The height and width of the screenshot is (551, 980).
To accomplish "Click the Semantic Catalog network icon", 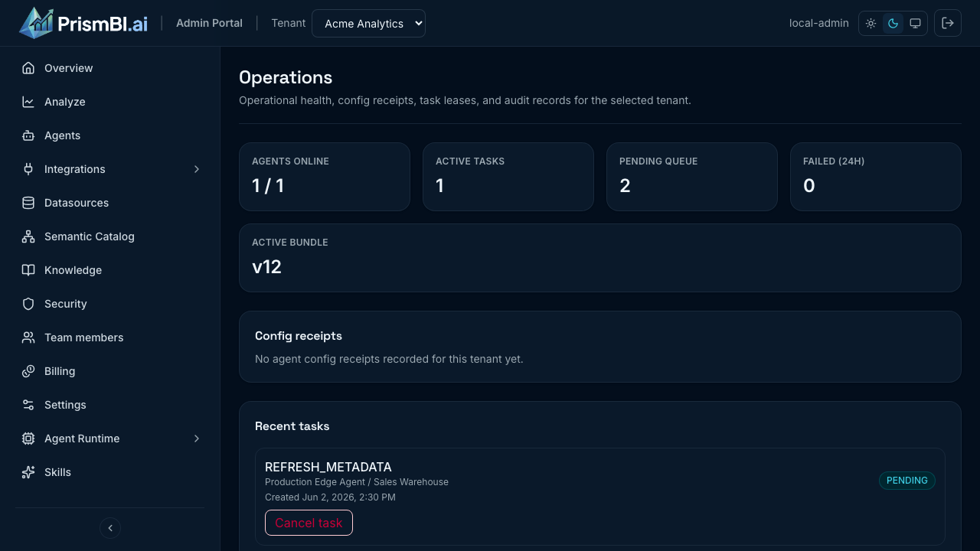I will point(28,236).
